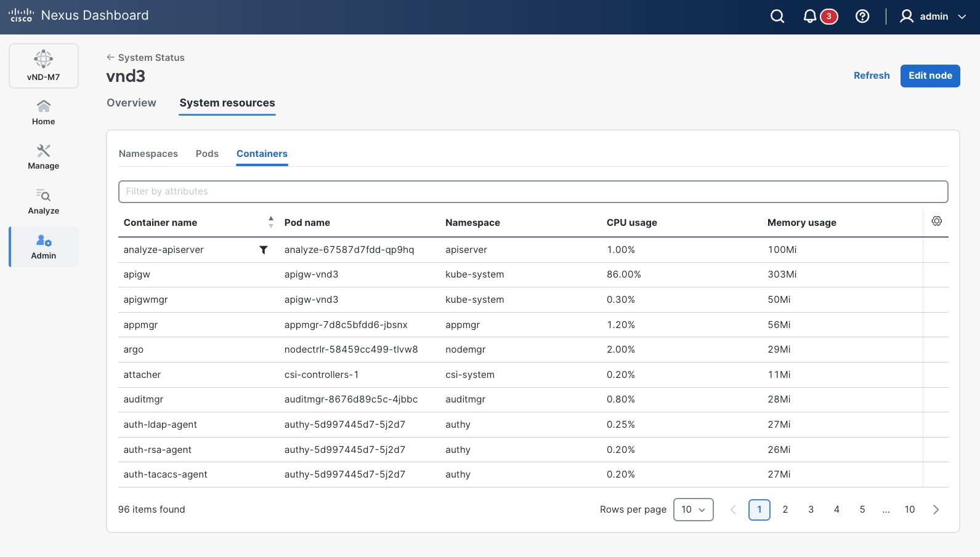Focus the Filter by attributes field
This screenshot has width=980, height=557.
point(533,191)
